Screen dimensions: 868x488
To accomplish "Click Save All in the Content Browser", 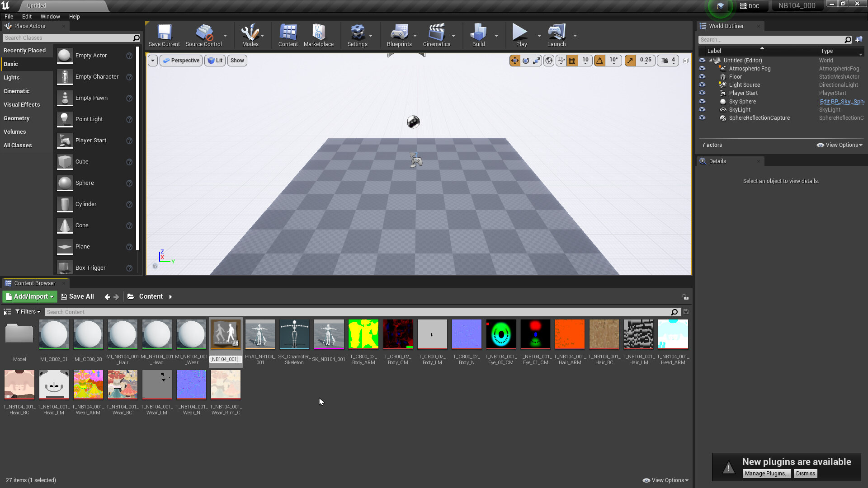I will [x=77, y=297].
